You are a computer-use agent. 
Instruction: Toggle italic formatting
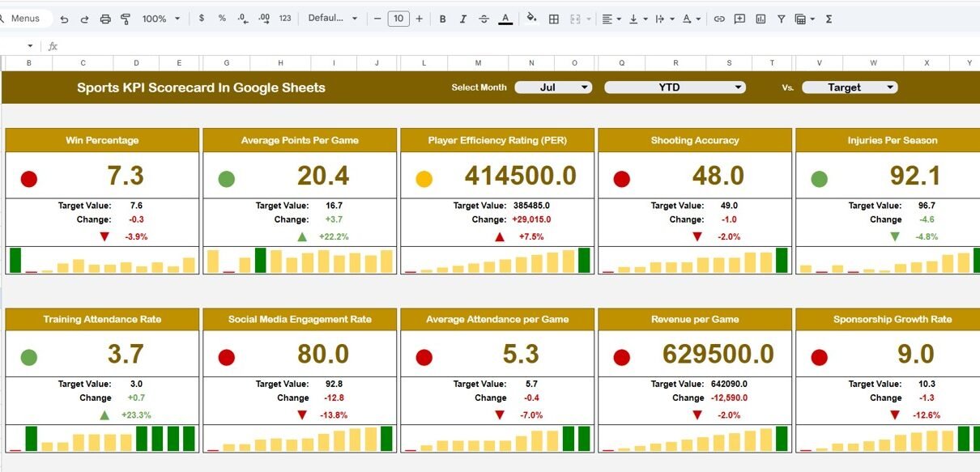463,19
